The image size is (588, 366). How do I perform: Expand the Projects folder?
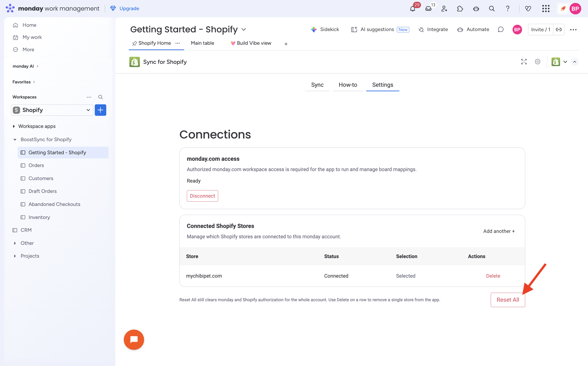(15, 256)
